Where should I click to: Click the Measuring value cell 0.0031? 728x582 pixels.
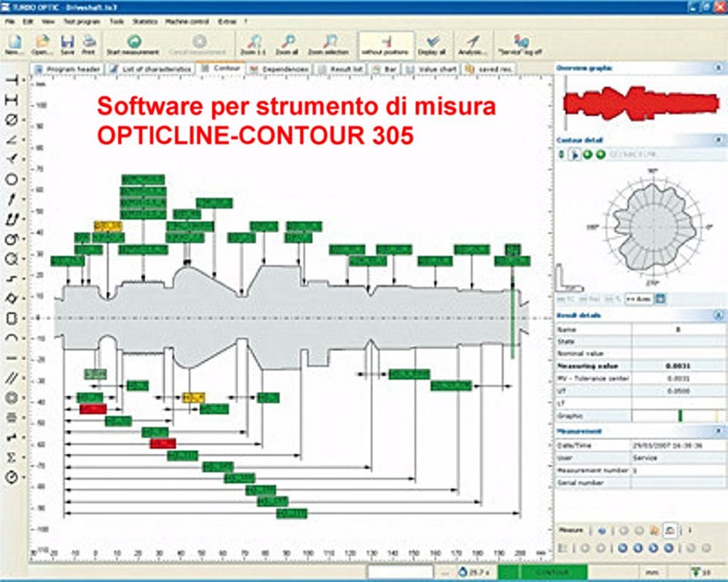[678, 366]
